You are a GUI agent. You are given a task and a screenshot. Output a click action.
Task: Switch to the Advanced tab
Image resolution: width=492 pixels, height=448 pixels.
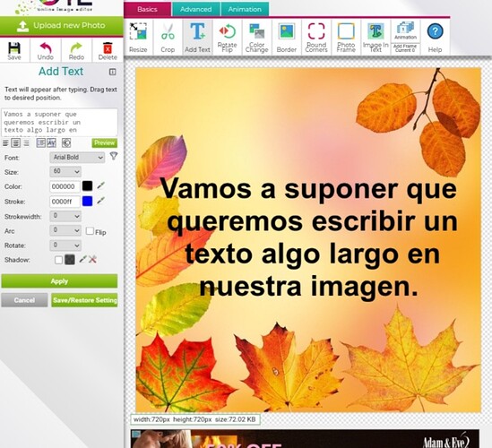pyautogui.click(x=195, y=9)
